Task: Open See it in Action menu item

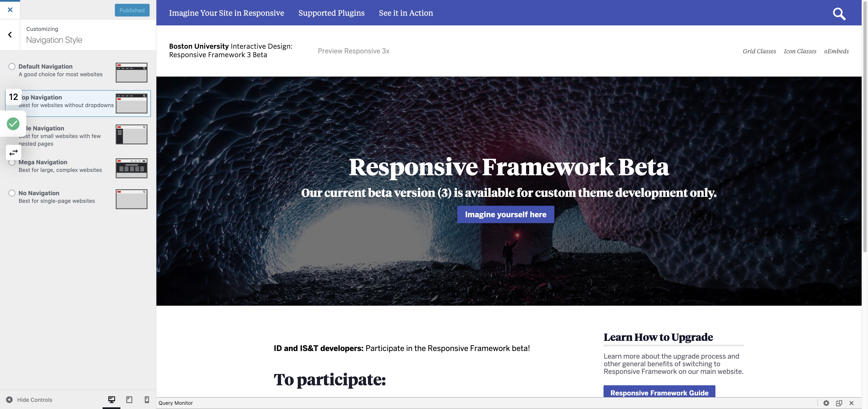Action: pos(406,13)
